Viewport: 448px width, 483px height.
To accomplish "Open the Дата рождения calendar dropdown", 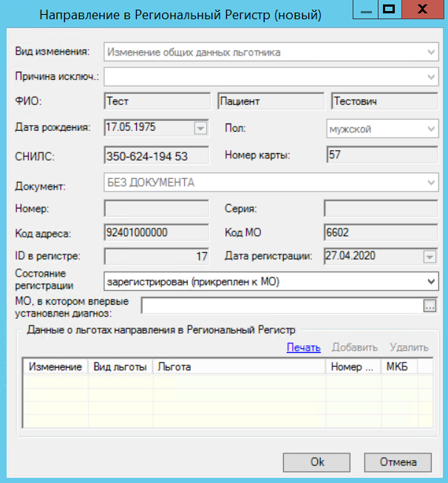I will coord(200,128).
